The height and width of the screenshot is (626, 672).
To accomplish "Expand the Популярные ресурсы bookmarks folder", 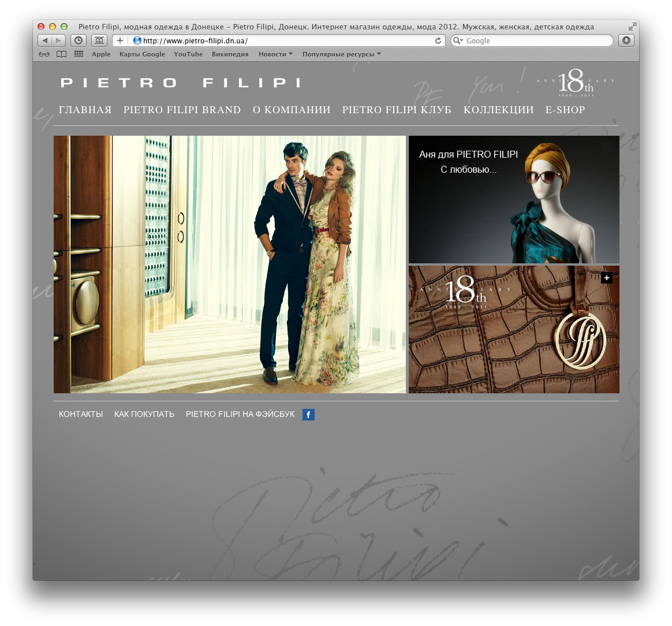I will click(342, 54).
